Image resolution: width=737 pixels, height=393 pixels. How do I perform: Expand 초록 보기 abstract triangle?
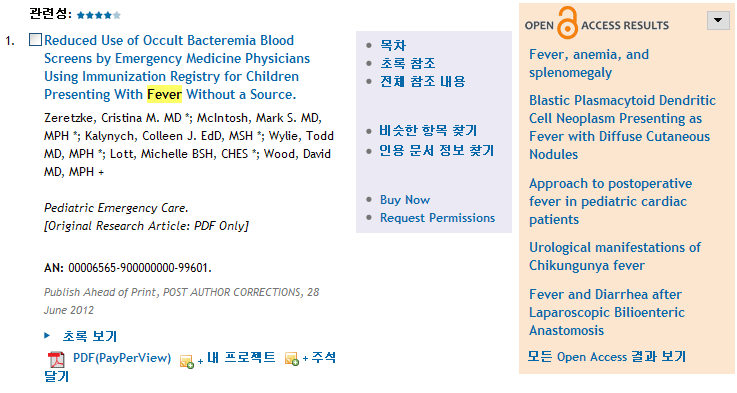(x=47, y=336)
